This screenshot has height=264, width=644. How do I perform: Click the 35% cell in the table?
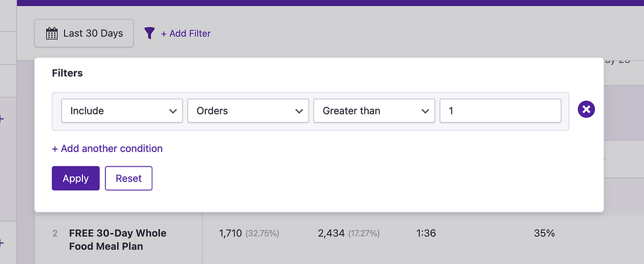point(544,233)
